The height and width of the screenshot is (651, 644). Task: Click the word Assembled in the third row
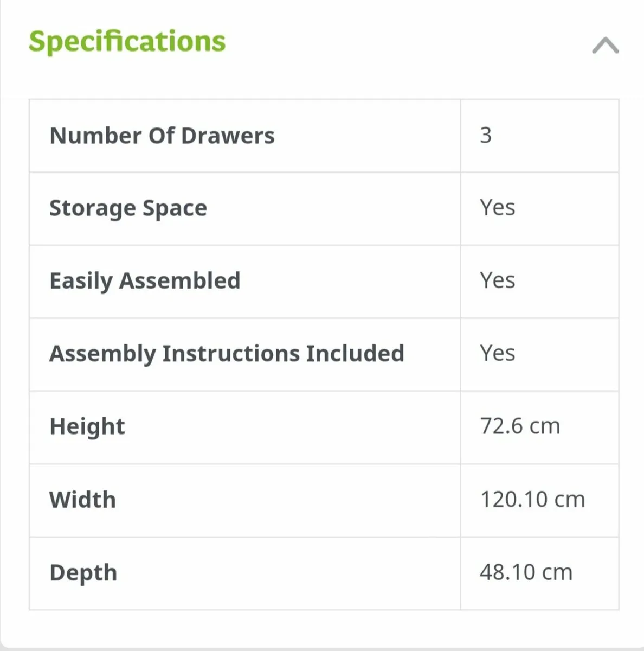click(179, 281)
